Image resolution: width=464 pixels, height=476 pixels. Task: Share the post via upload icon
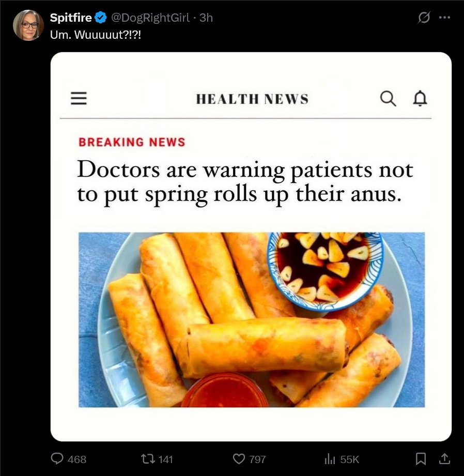click(444, 459)
